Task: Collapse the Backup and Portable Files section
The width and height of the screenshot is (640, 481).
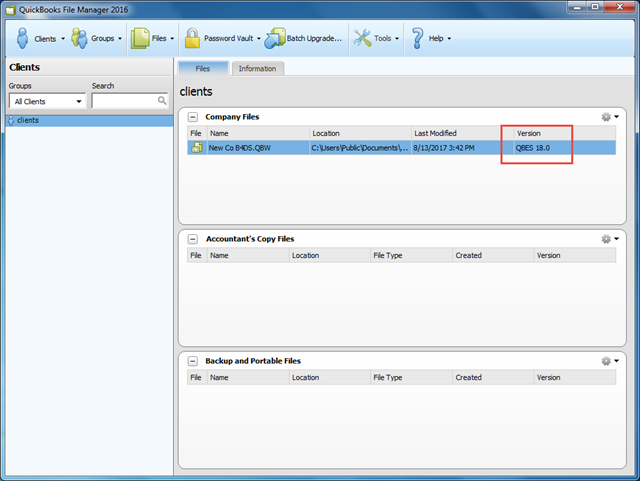Action: (193, 361)
